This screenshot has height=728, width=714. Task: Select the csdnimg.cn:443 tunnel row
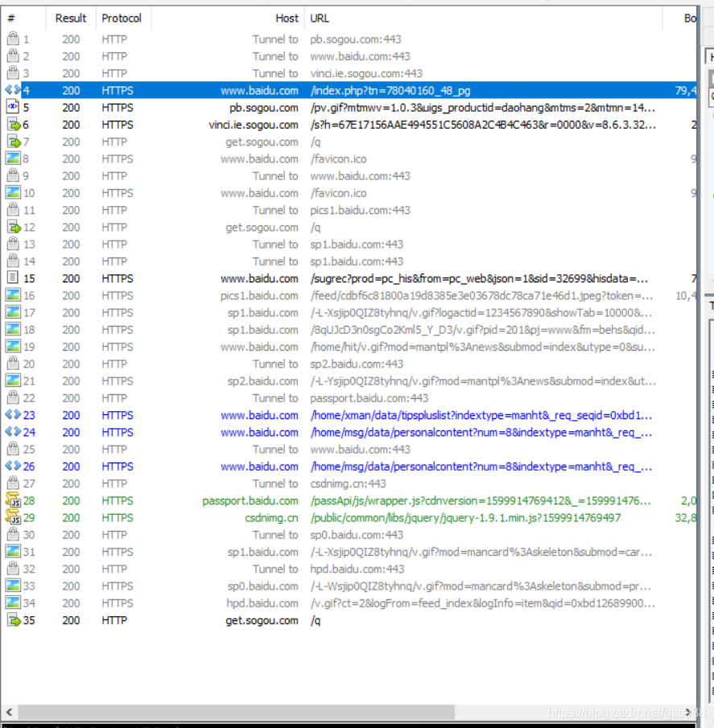(x=349, y=483)
